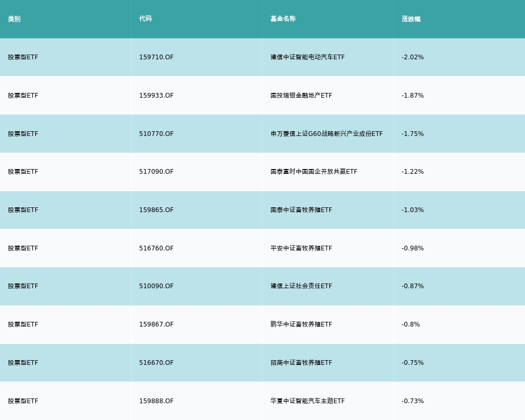
Task: Click fund name 国泰富时中国国企开放共赢ETF
Action: coord(314,172)
